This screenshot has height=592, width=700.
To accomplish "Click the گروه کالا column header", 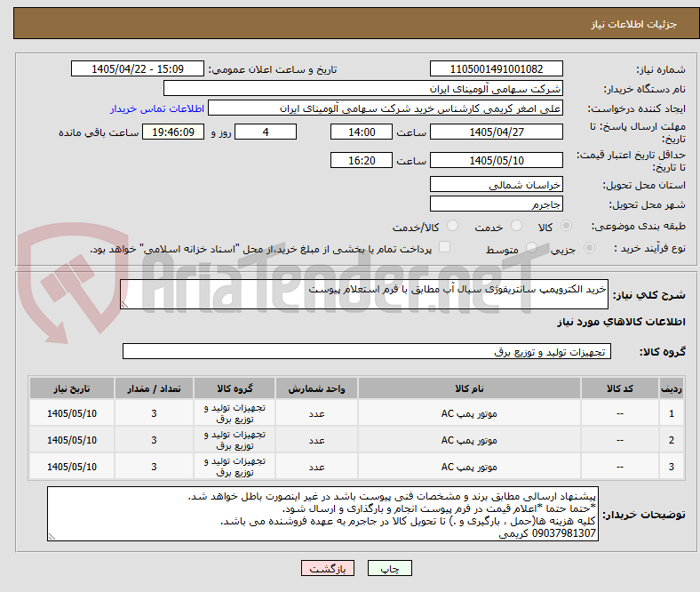I will click(235, 388).
